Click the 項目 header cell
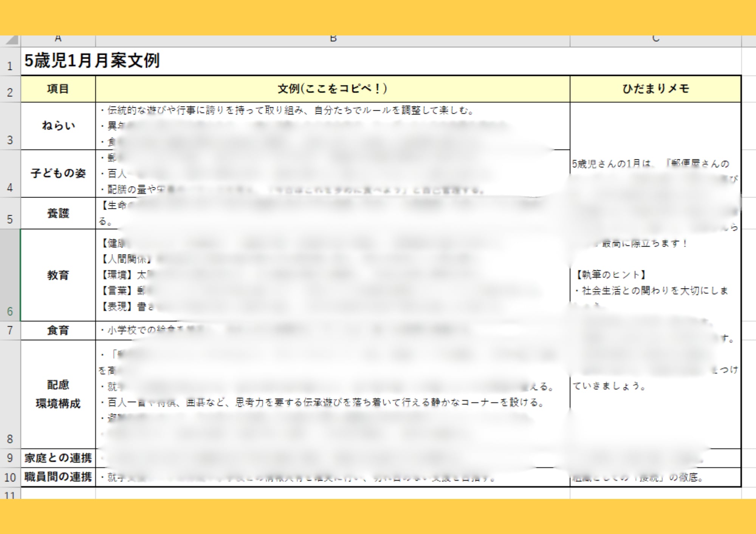 point(58,89)
